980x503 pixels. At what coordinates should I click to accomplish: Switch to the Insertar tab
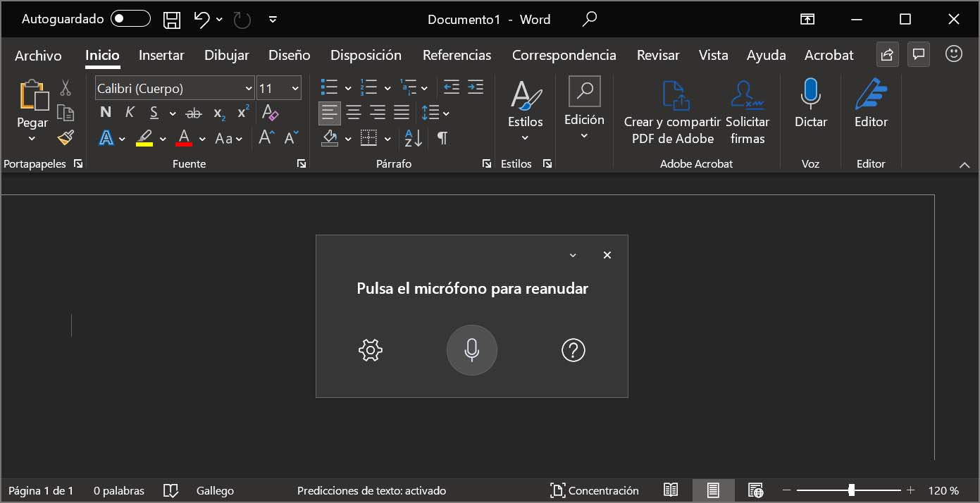161,55
